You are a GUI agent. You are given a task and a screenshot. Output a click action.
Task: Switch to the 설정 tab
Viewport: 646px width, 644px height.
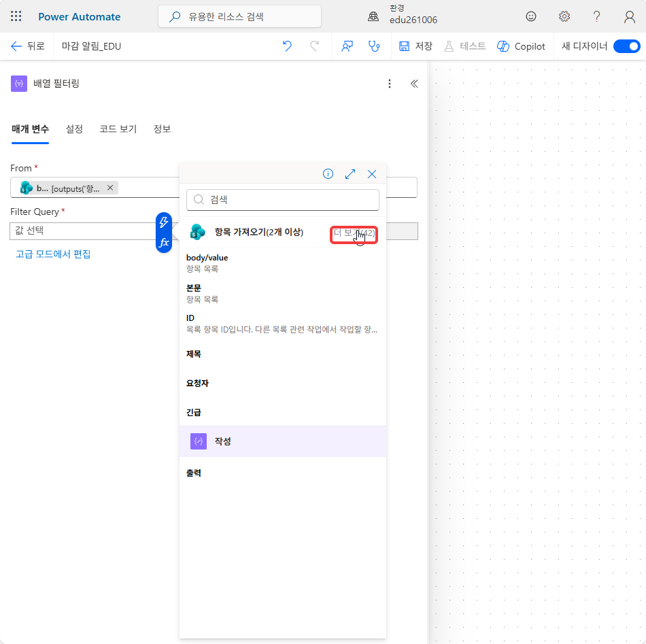click(74, 129)
